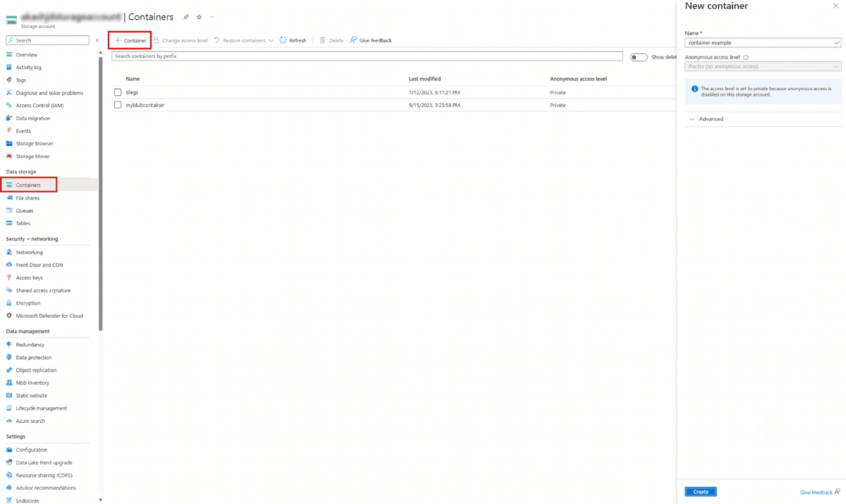Go to Resource sharing (CORS) in the sidebar
846x504 pixels.
(x=44, y=475)
